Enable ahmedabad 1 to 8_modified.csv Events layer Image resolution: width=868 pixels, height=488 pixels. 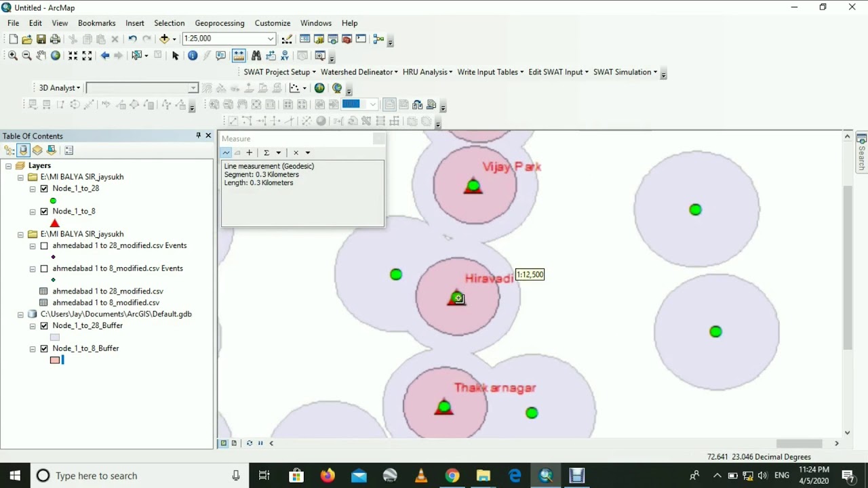[x=44, y=269]
